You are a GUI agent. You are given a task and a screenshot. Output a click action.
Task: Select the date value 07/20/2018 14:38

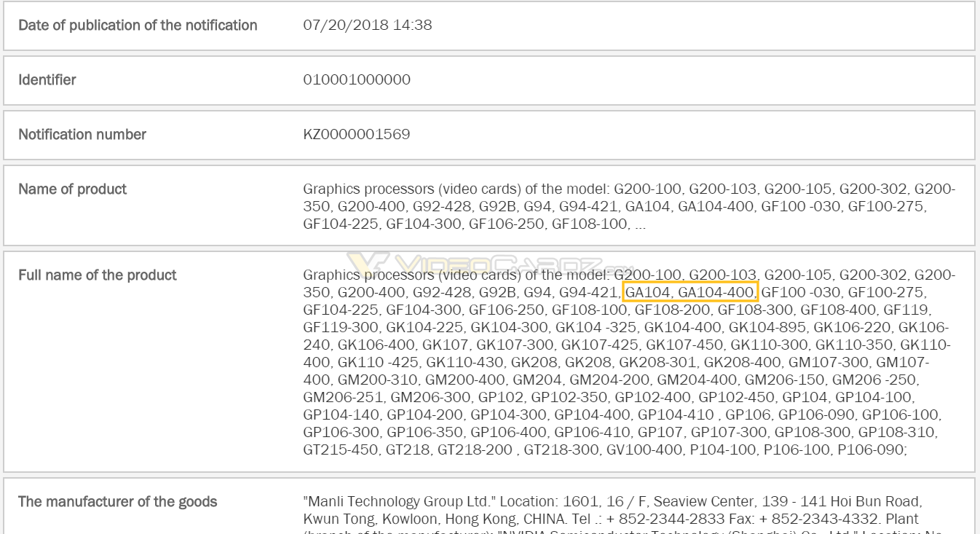[368, 25]
